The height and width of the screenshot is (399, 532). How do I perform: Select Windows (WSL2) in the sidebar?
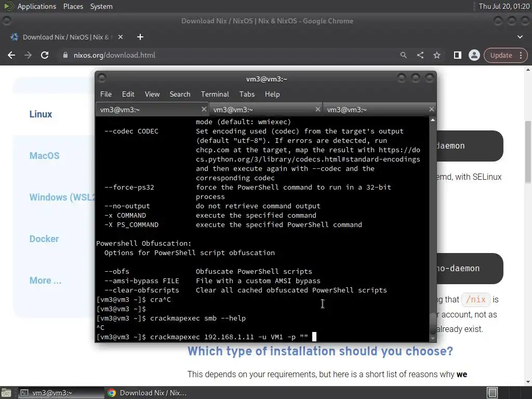pos(62,197)
